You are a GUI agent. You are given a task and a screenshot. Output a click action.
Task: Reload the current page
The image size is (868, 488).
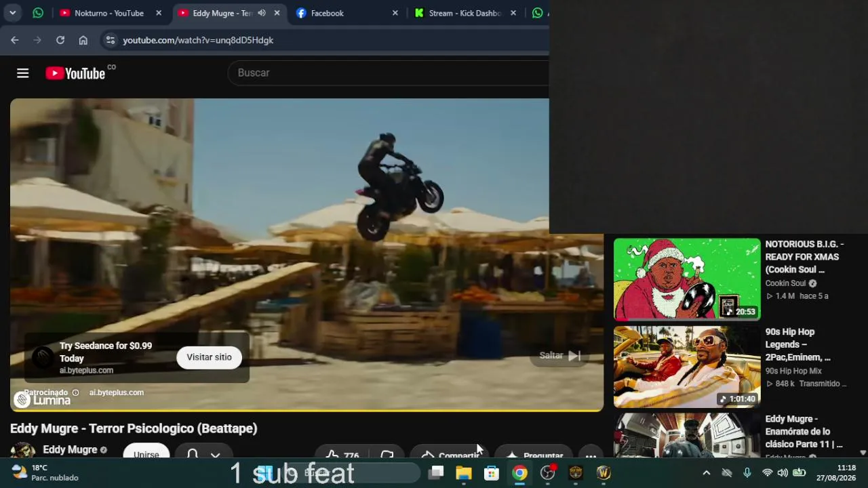(60, 40)
